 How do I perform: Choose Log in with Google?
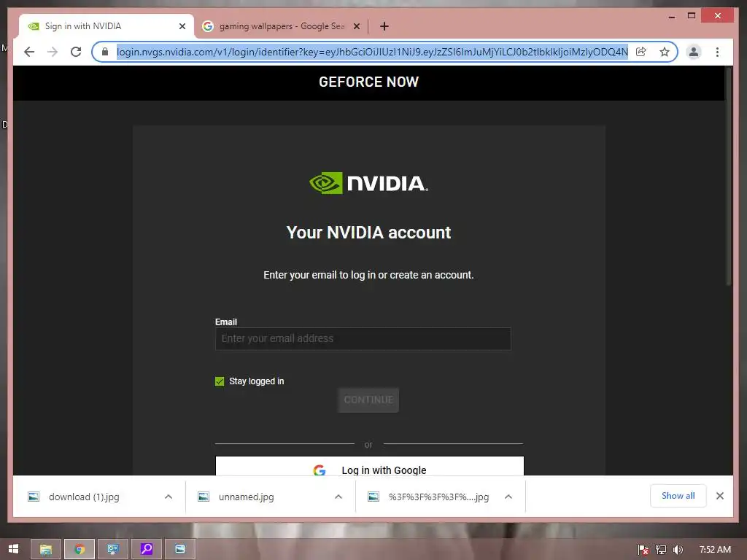pyautogui.click(x=370, y=467)
